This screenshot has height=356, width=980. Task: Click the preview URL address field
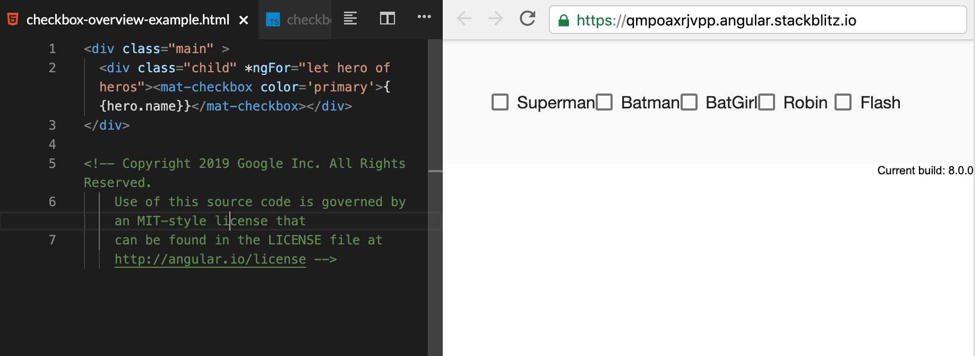pyautogui.click(x=758, y=20)
